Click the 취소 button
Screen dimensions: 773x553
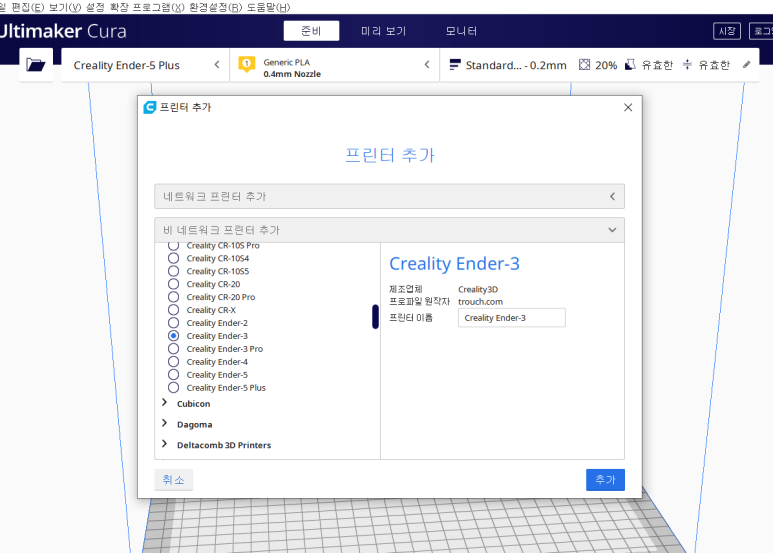coord(174,480)
